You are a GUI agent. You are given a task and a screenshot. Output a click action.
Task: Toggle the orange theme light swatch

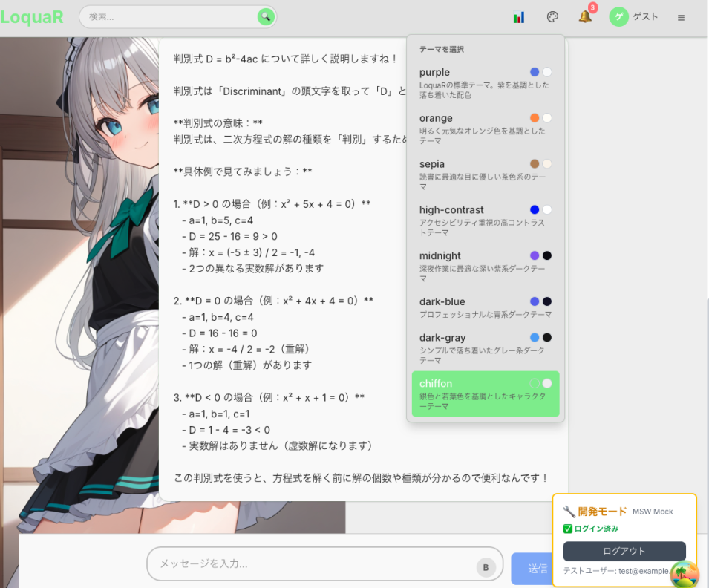tap(546, 117)
